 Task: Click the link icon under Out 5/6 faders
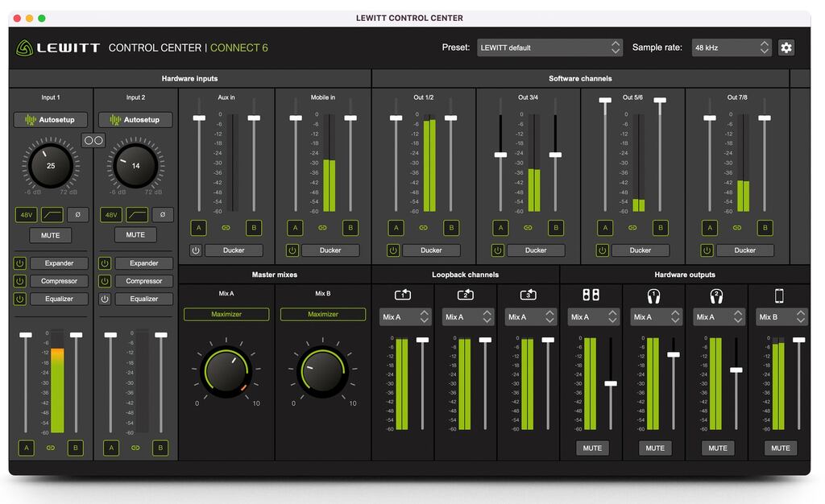[x=632, y=228]
